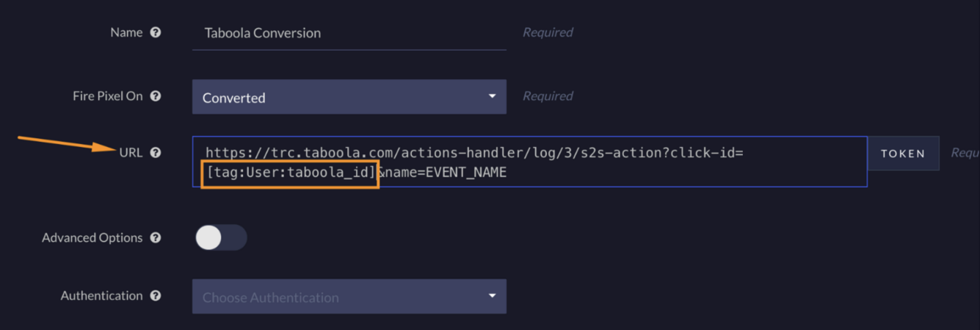The image size is (980, 330).
Task: Click the Name field label
Action: 126,32
